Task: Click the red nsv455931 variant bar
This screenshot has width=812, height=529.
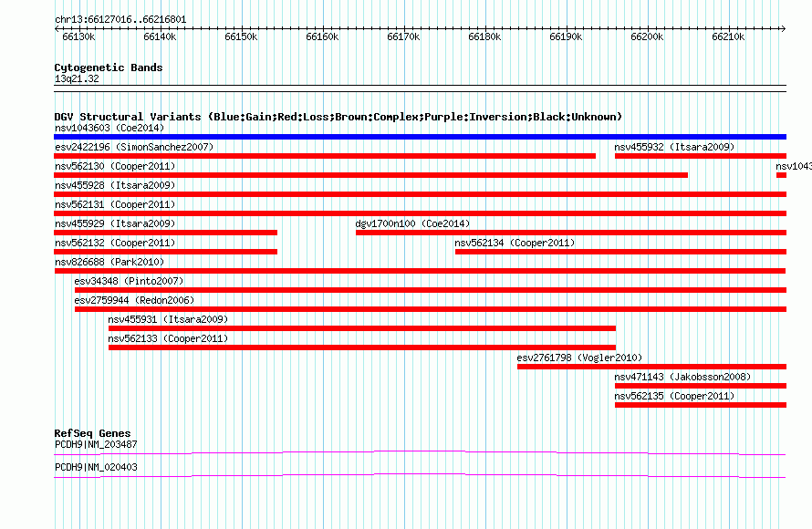Action: click(x=362, y=328)
